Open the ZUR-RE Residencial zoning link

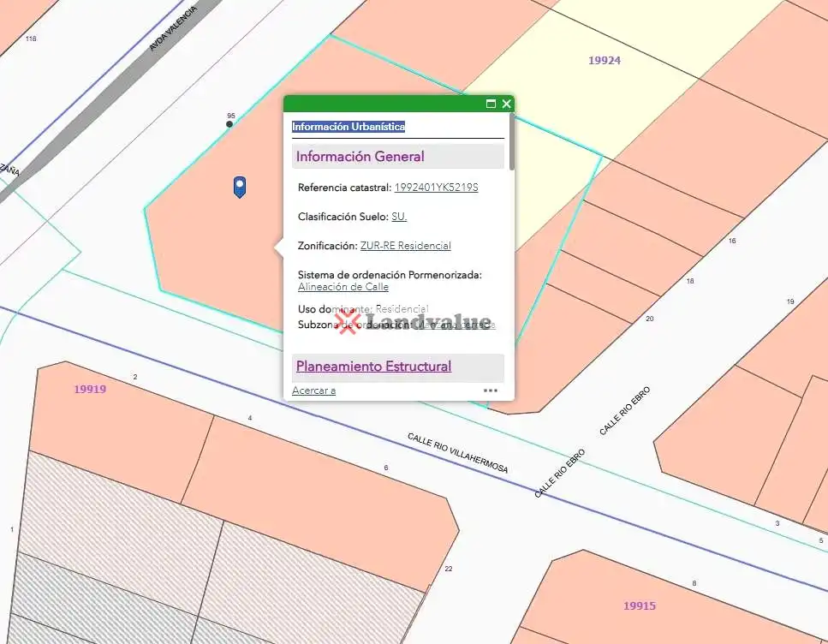(x=406, y=246)
